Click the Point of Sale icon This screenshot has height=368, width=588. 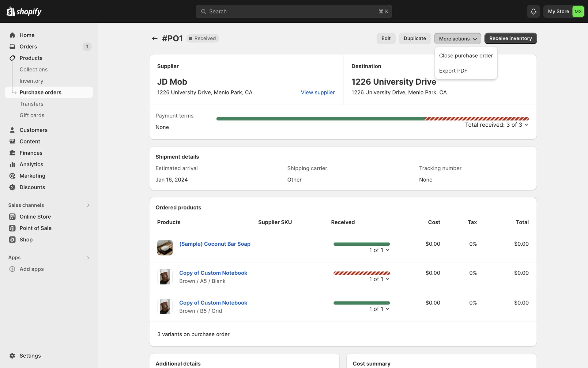point(12,228)
